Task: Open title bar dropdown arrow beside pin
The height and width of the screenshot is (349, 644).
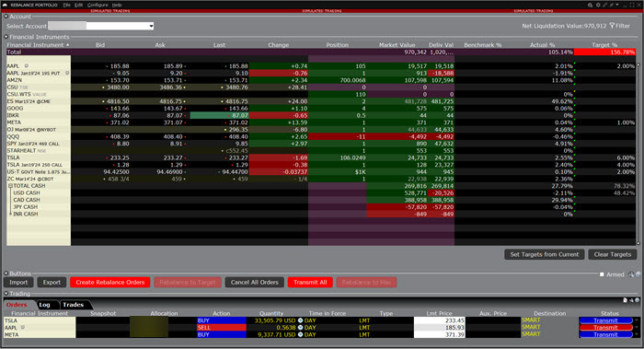Action: pyautogui.click(x=617, y=5)
